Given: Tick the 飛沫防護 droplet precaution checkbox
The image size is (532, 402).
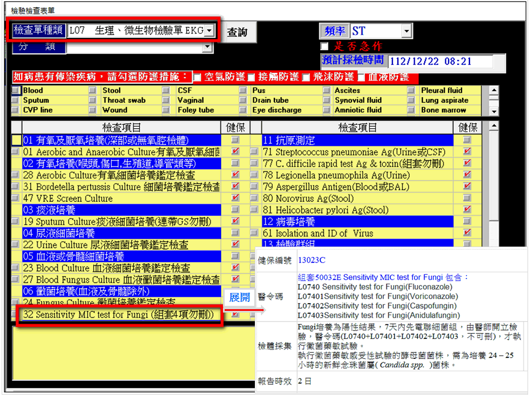Looking at the screenshot, I should 306,77.
